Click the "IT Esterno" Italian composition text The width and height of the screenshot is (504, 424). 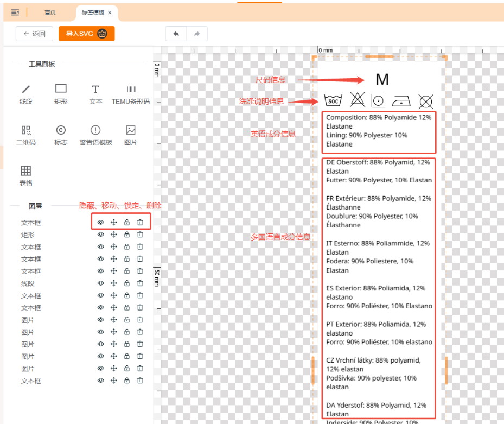[x=378, y=257]
